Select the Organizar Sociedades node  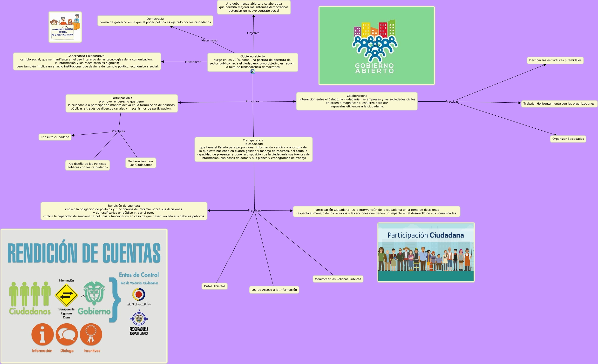point(568,139)
